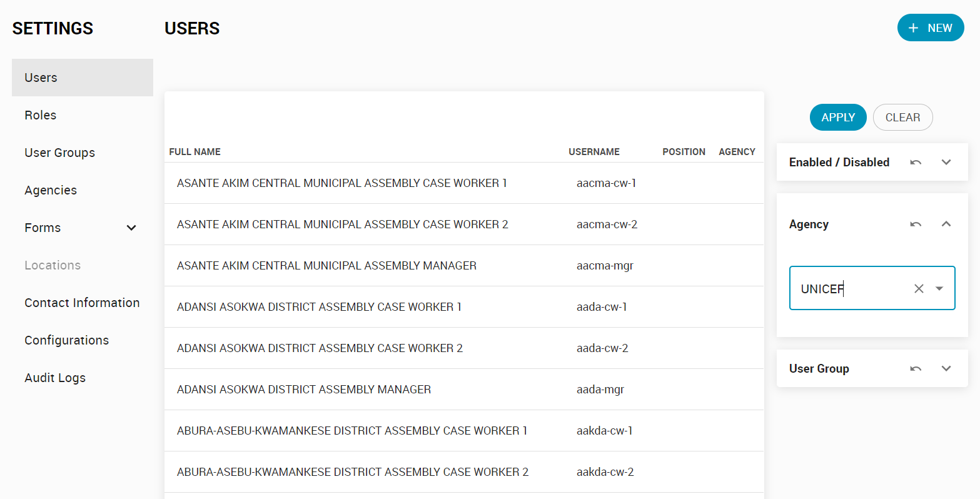
Task: Open Abura-Asebu-Kwamankese Case Worker 2 row
Action: pyautogui.click(x=464, y=472)
